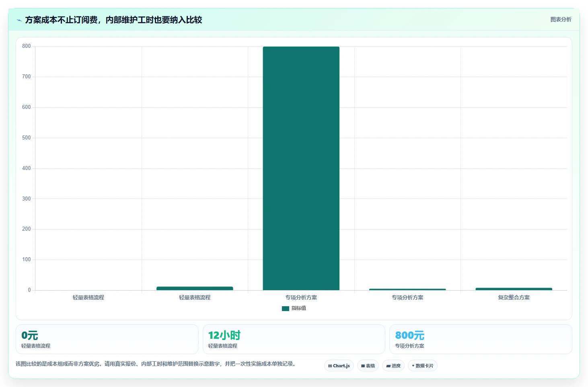This screenshot has width=588, height=387.
Task: Click the 300 y-axis tick label
Action: (x=27, y=199)
